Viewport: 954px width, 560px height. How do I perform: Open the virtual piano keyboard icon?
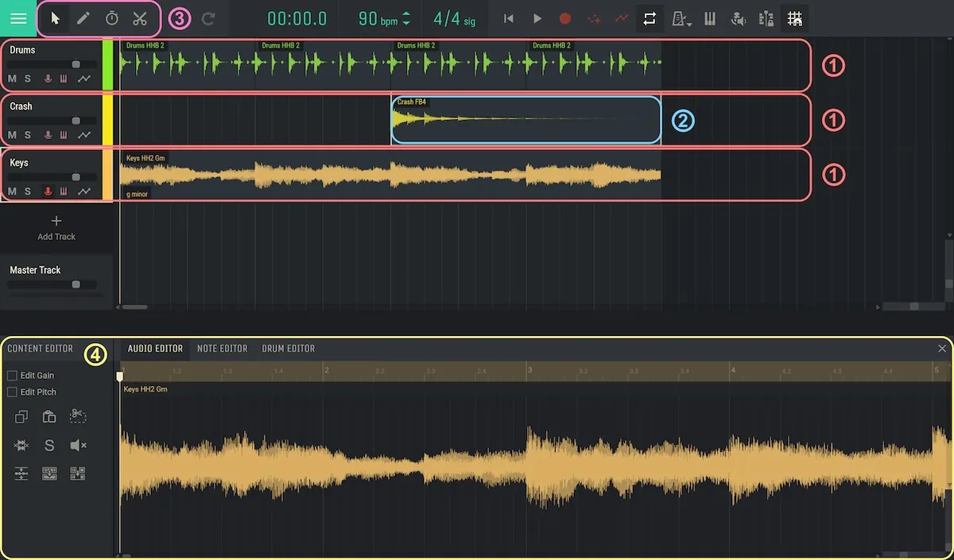point(711,18)
